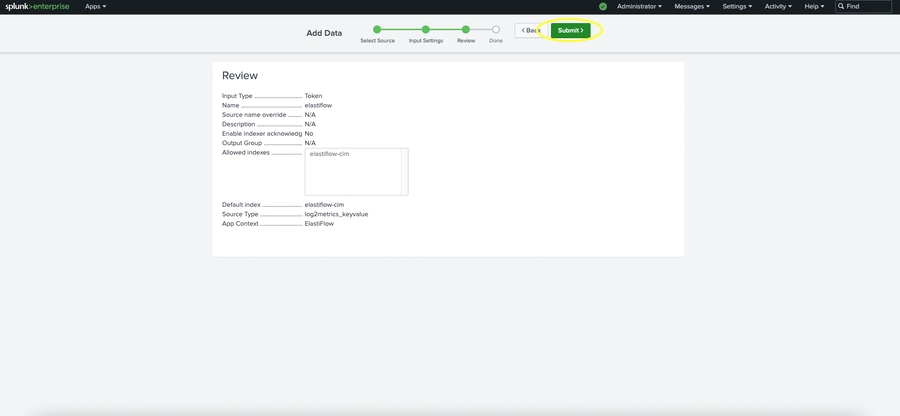The height and width of the screenshot is (416, 900).
Task: Type in the Find search field
Action: click(x=867, y=6)
